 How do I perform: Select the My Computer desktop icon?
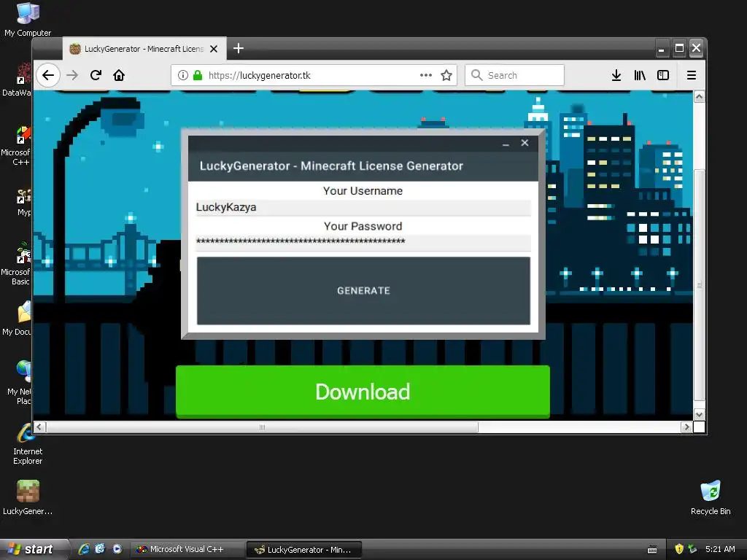tap(28, 20)
